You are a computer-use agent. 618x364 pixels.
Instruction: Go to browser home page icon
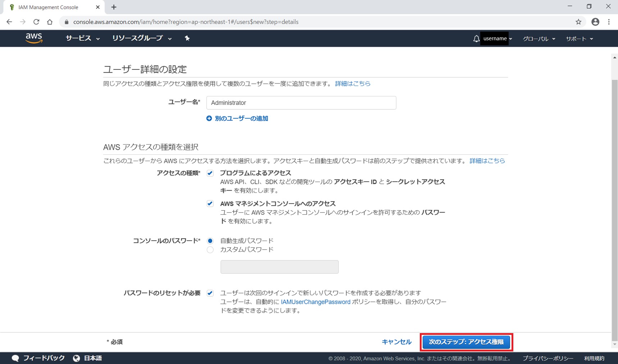pos(50,22)
